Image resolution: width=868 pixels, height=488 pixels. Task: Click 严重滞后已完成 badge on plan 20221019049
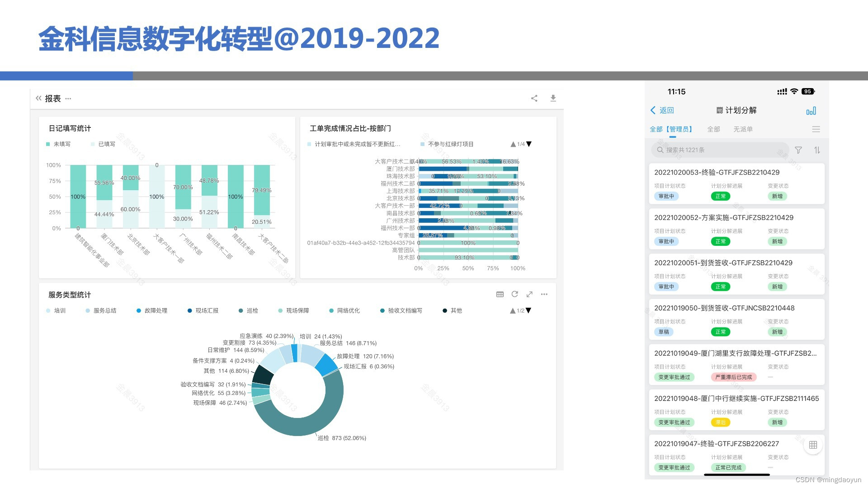click(733, 377)
